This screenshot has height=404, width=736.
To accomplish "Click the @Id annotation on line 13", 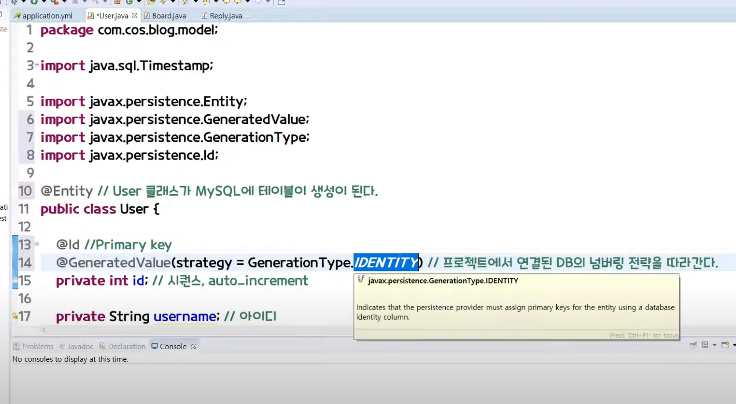I will 68,244.
